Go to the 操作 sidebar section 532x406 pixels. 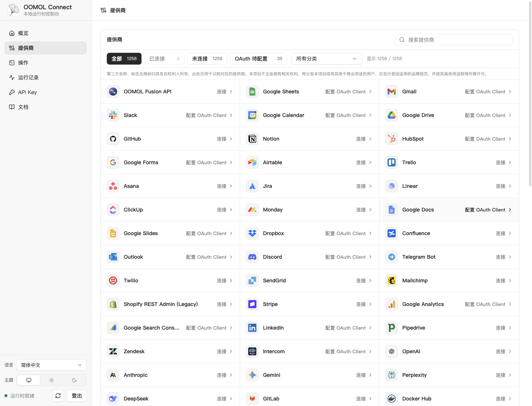click(x=45, y=63)
